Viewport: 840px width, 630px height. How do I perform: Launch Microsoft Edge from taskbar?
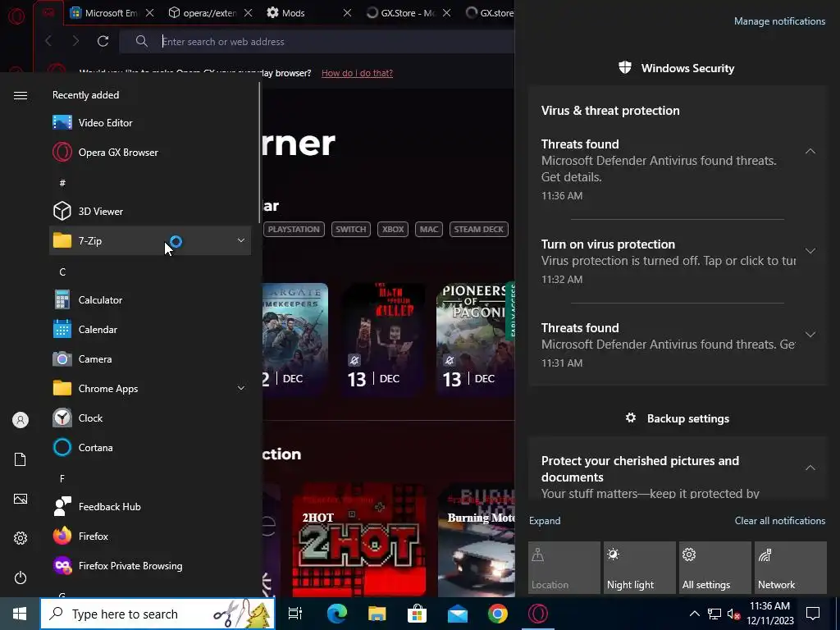(337, 614)
